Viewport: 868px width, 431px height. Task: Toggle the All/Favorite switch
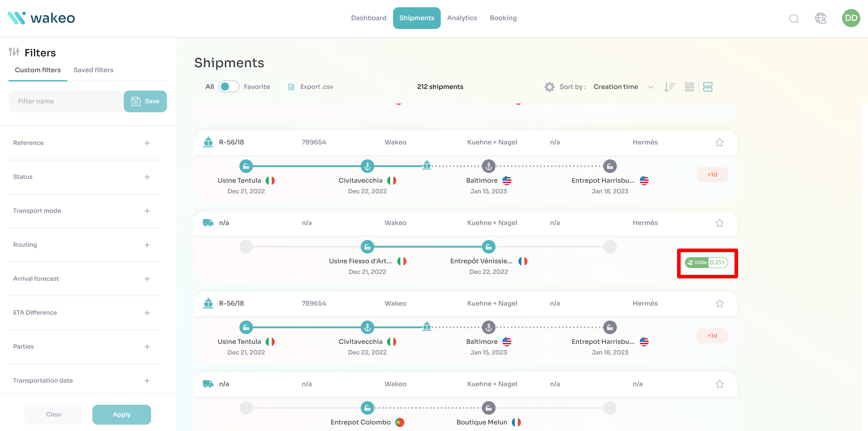[x=229, y=87]
